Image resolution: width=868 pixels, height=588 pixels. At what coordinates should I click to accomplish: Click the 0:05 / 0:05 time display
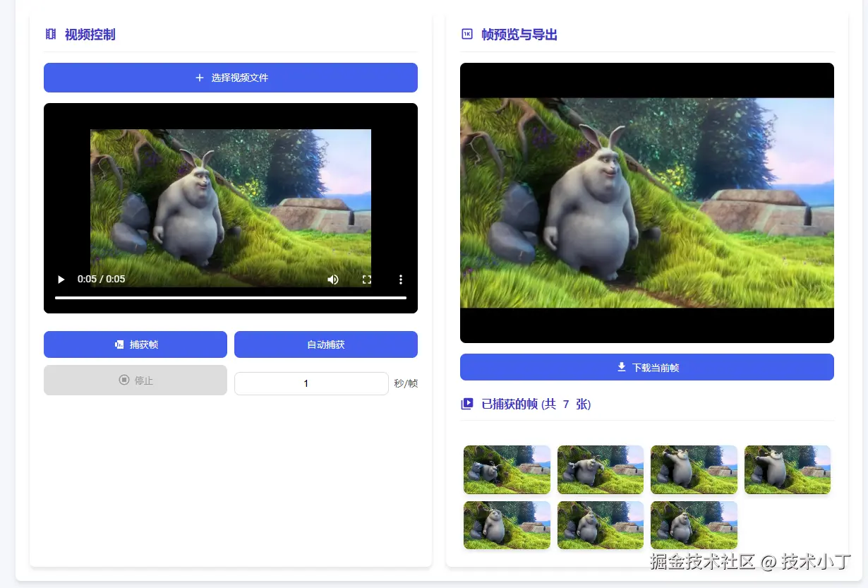(x=101, y=280)
